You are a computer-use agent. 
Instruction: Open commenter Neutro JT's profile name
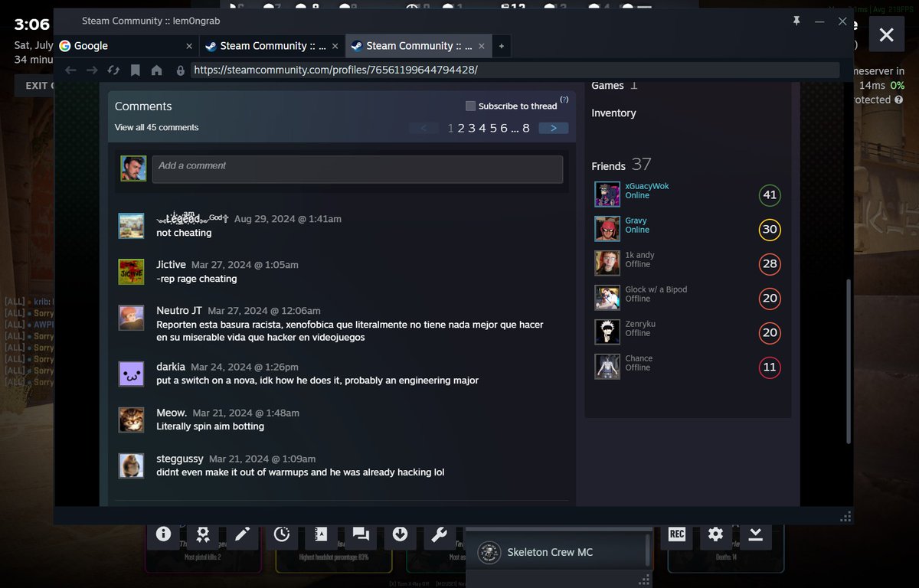pos(179,310)
